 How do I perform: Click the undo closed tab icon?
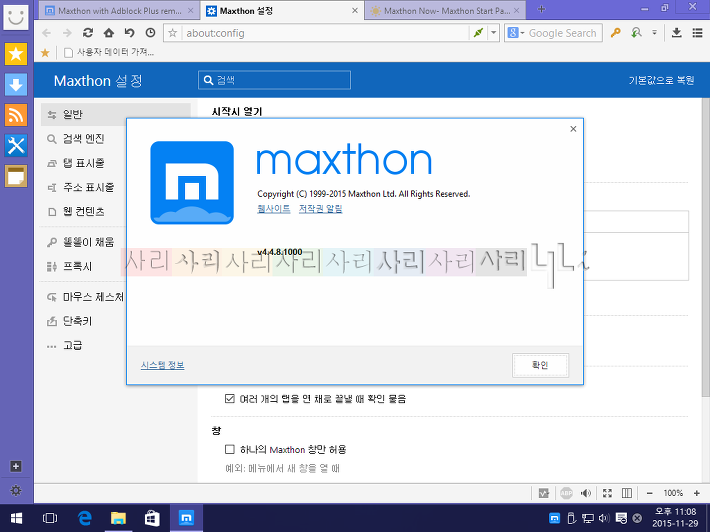tap(130, 33)
